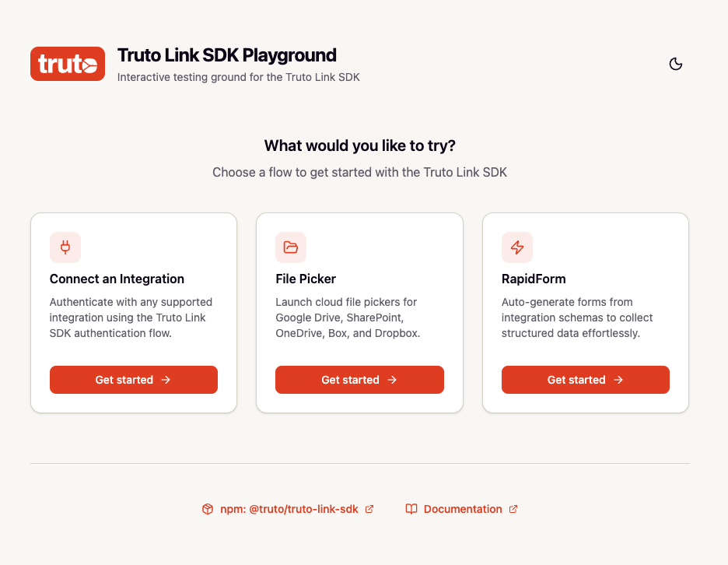The width and height of the screenshot is (728, 565).
Task: Click the arrow on Connect an Integration's button
Action: (x=166, y=380)
